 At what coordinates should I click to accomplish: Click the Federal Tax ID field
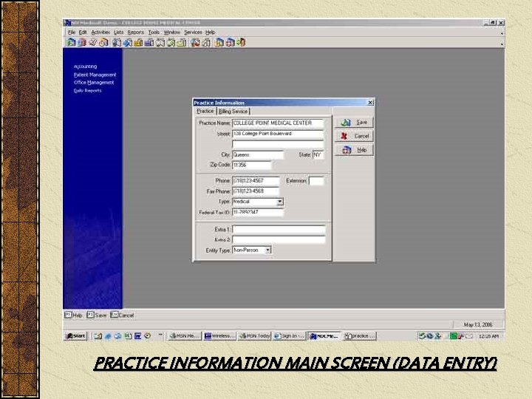pos(258,212)
